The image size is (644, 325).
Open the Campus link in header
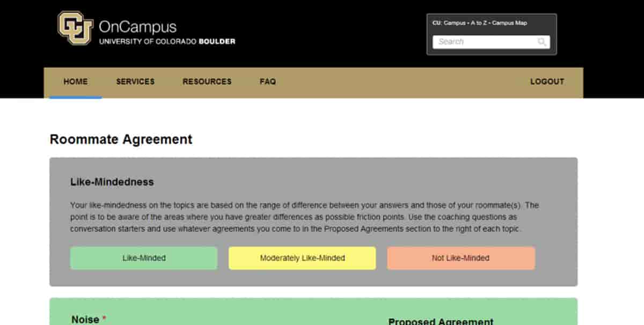click(x=455, y=23)
